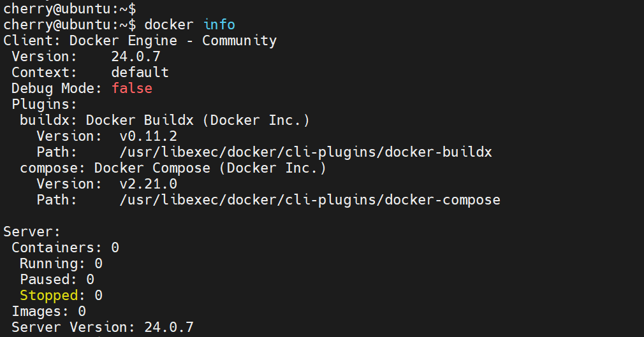This screenshot has height=337, width=644.
Task: Click the 'docker info' command text
Action: click(x=189, y=25)
